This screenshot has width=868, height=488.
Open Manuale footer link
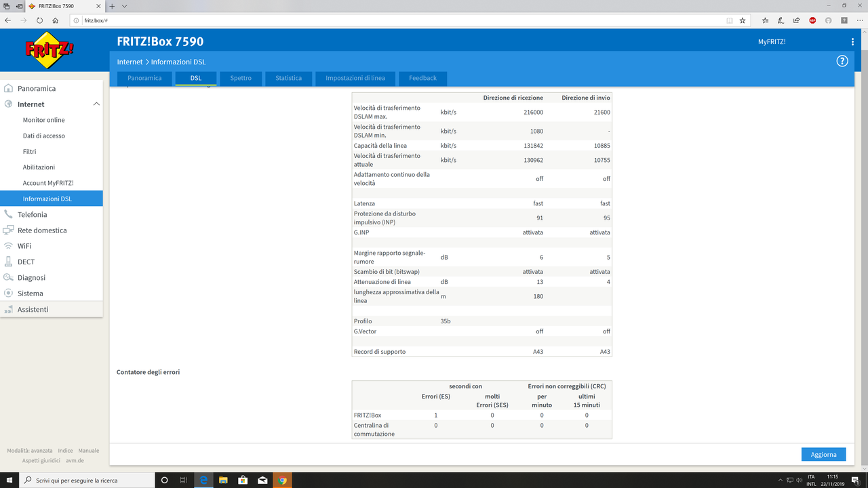coord(89,451)
